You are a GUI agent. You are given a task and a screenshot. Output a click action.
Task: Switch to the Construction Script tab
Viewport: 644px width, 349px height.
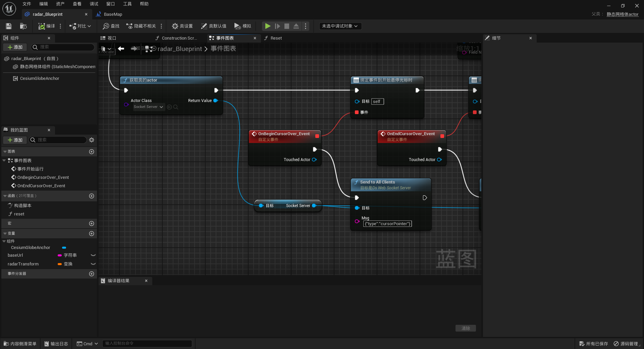(x=176, y=38)
